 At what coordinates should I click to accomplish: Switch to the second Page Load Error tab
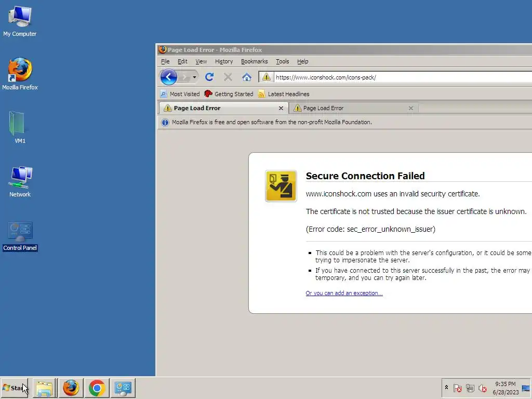pyautogui.click(x=354, y=108)
